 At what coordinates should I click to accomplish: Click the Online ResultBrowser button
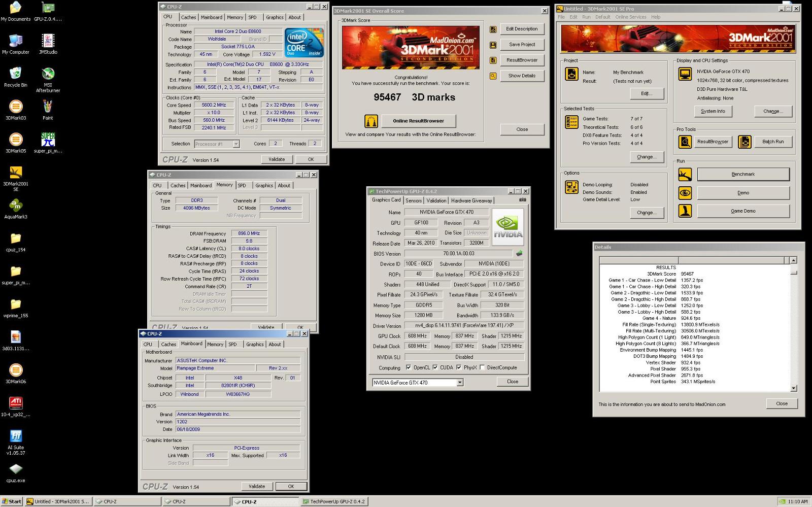[418, 121]
